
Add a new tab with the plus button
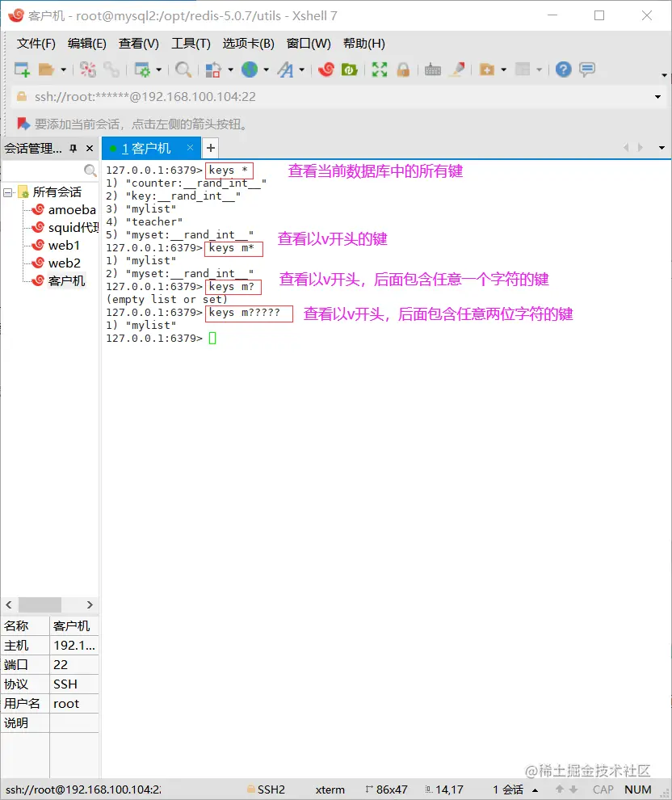[x=211, y=149]
